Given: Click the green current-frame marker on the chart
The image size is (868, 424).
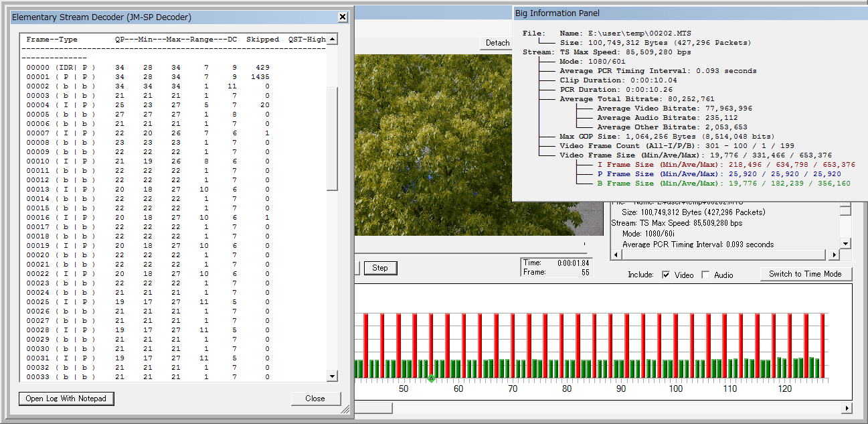Looking at the screenshot, I should (432, 379).
